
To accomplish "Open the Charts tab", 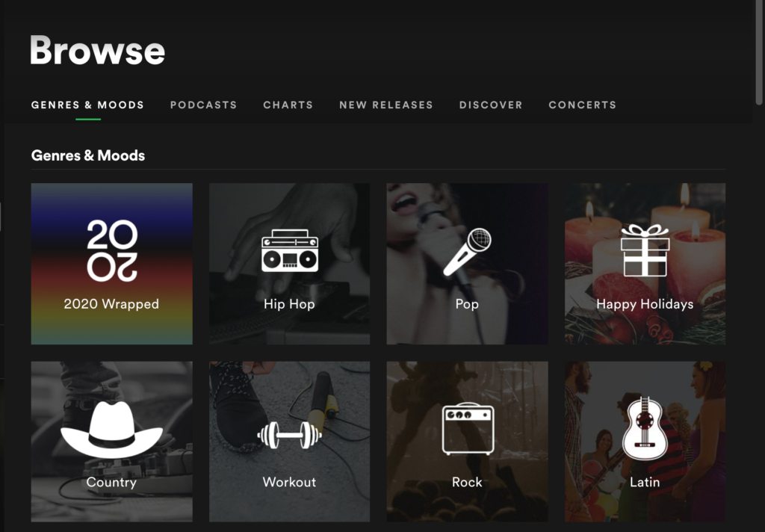I will coord(288,105).
